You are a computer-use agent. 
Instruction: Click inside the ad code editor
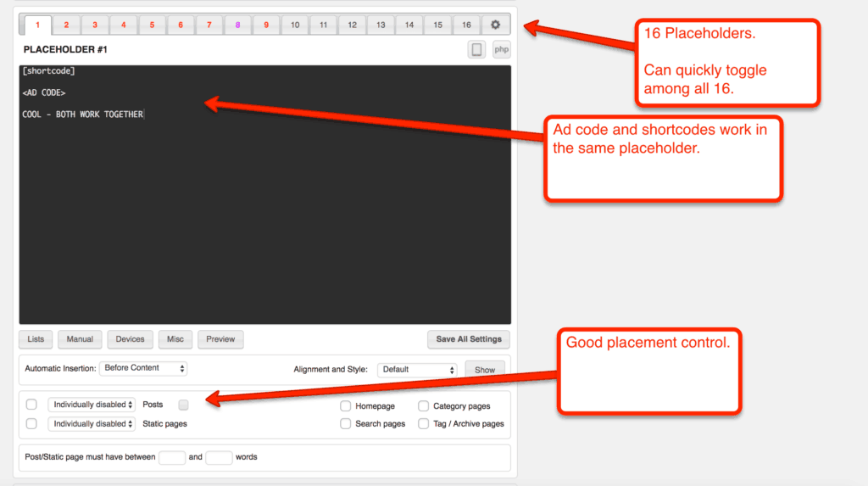tap(265, 194)
